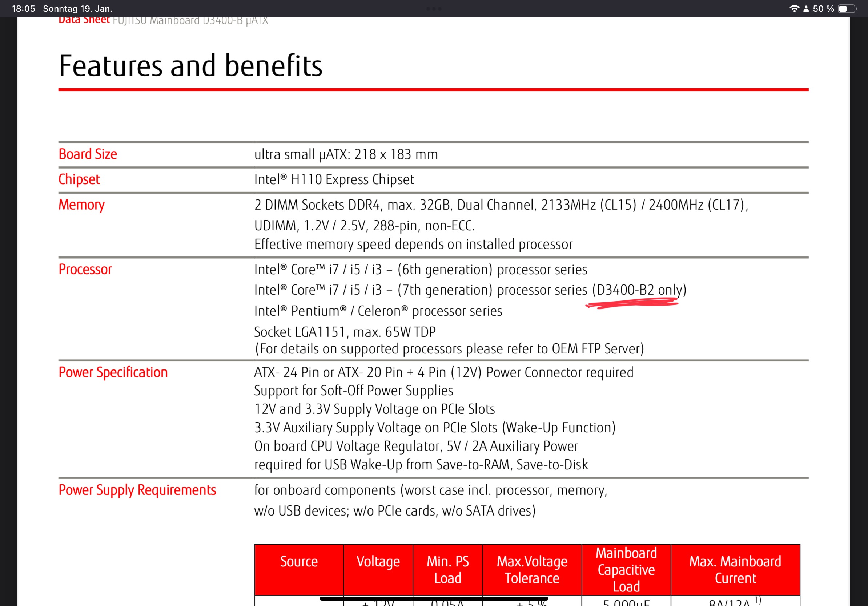This screenshot has width=868, height=606.
Task: Tap the battery indicator icon
Action: [x=847, y=9]
